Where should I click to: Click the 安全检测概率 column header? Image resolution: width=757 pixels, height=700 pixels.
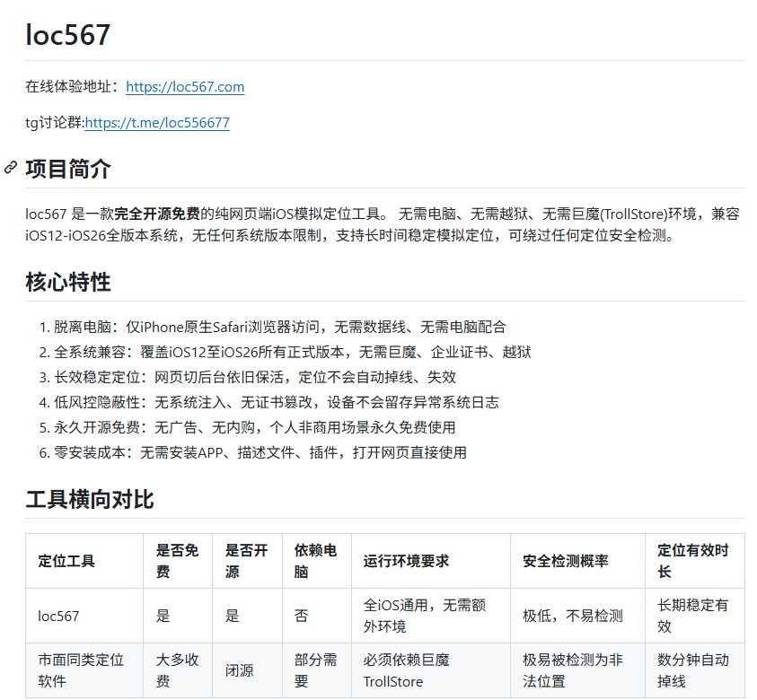[577, 561]
